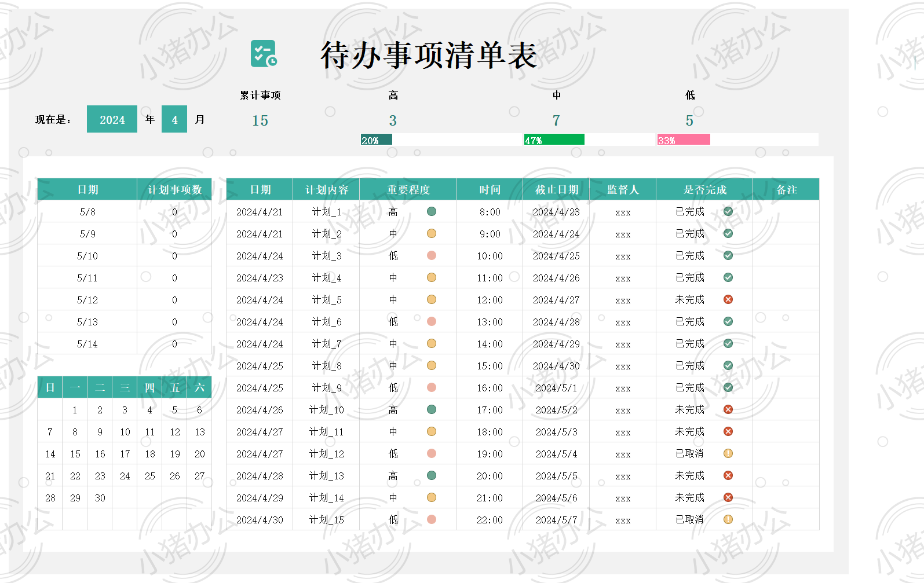
Task: Click the 计划_7 content cell
Action: point(327,344)
